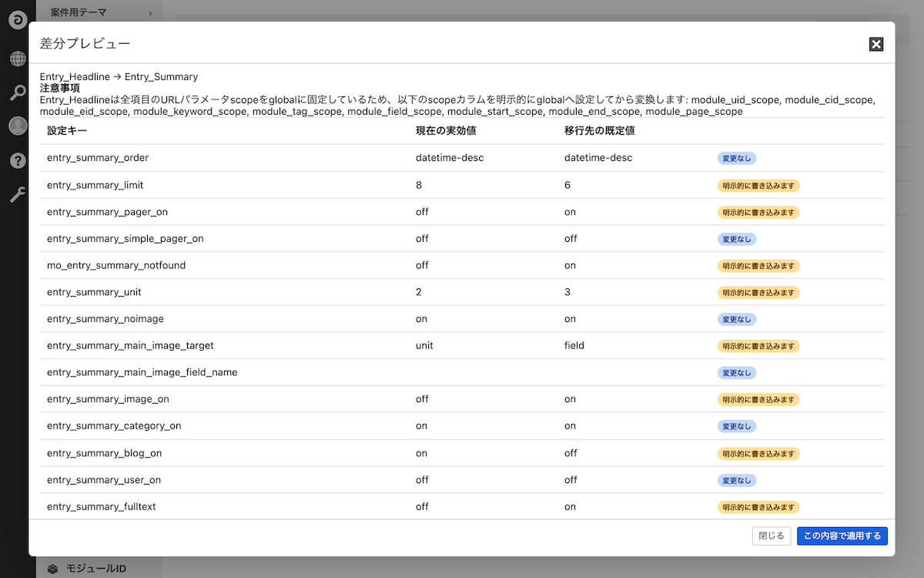Viewport: 924px width, 578px height.
Task: Click the 注意事項 heading text
Action: pyautogui.click(x=60, y=88)
